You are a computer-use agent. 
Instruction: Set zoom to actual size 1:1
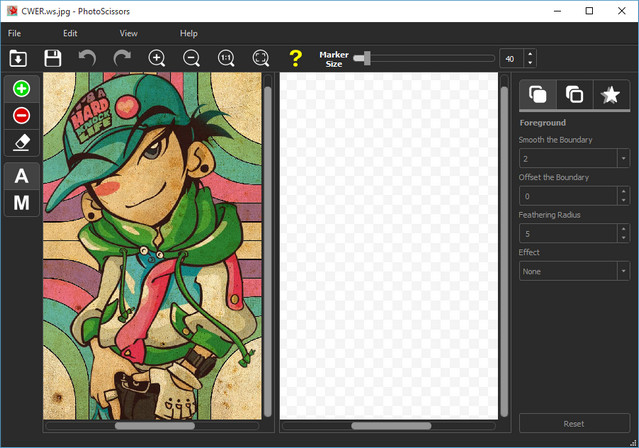point(226,58)
